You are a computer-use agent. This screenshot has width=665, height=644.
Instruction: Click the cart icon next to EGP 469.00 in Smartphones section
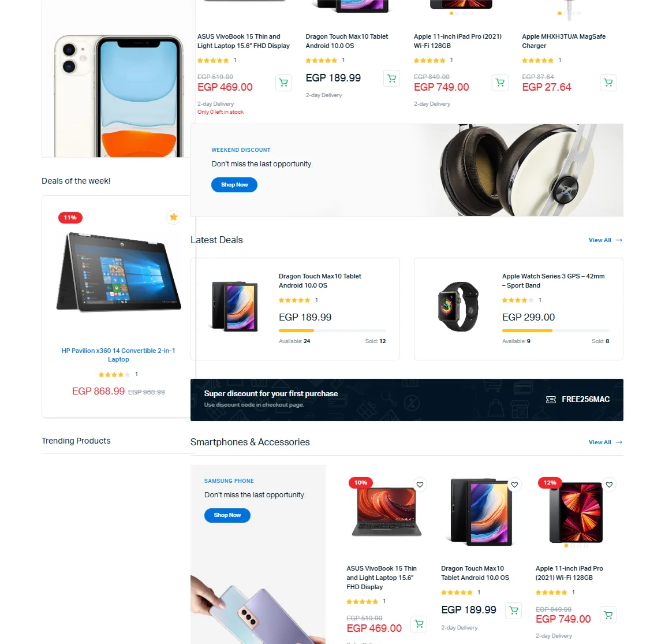point(419,624)
